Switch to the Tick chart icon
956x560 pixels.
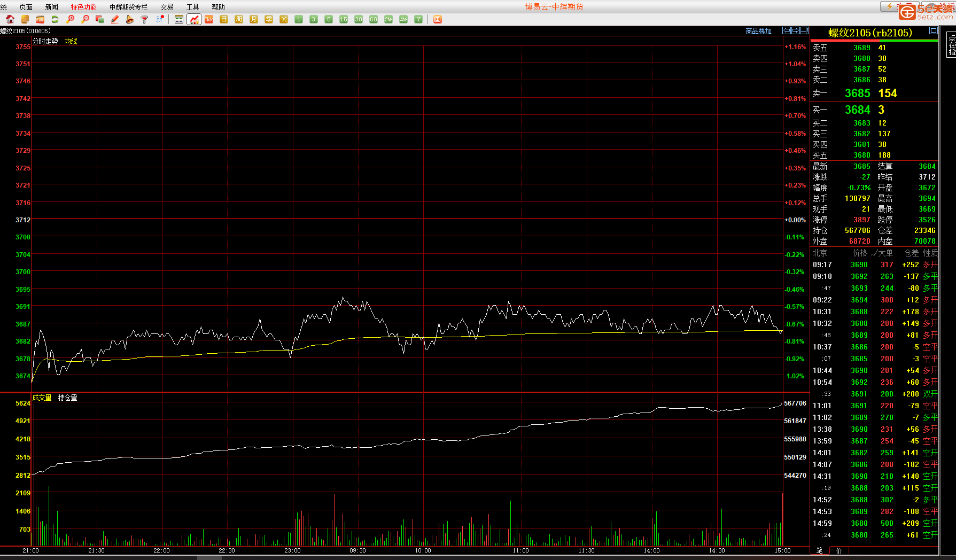[209, 19]
